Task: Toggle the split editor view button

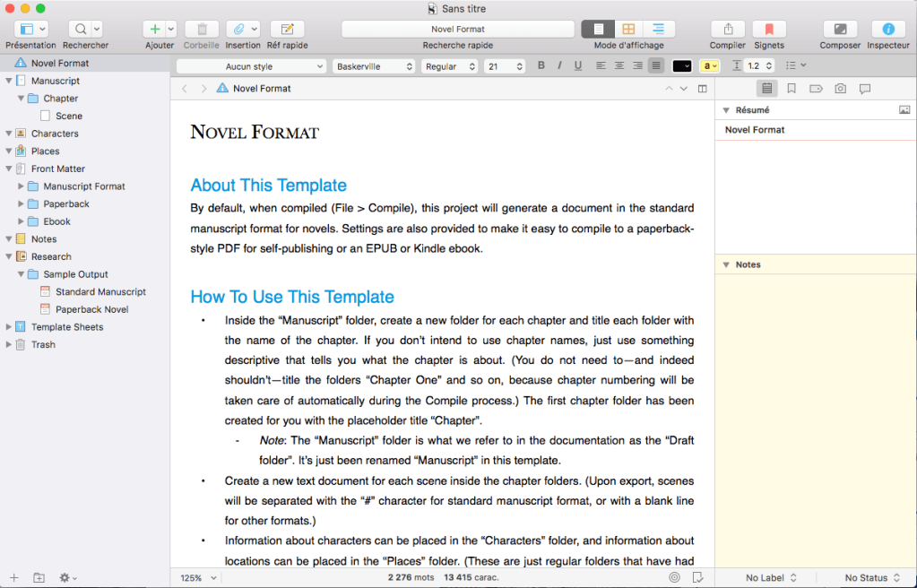Action: click(x=702, y=89)
